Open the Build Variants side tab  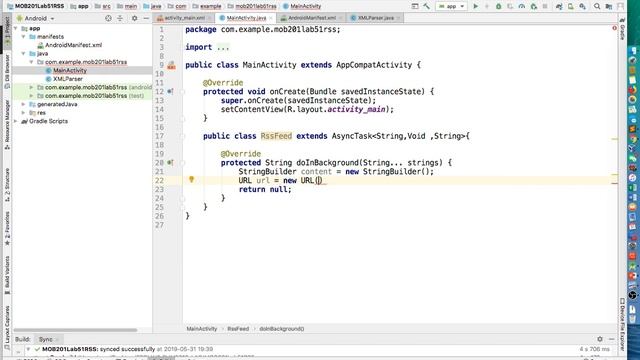click(7, 276)
